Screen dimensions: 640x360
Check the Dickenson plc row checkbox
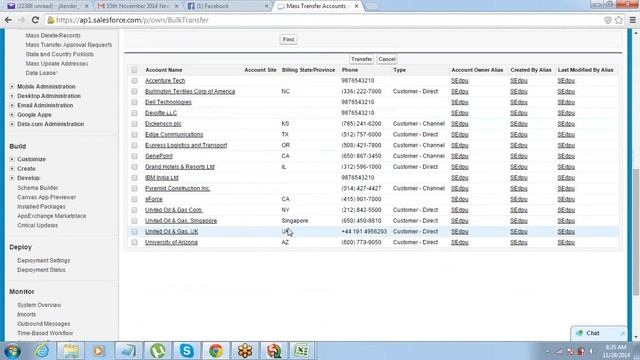(134, 124)
